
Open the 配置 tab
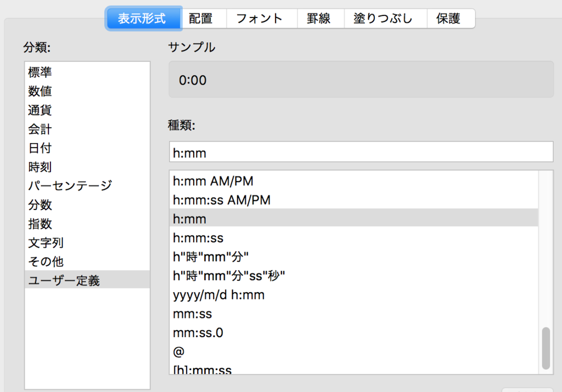(204, 18)
